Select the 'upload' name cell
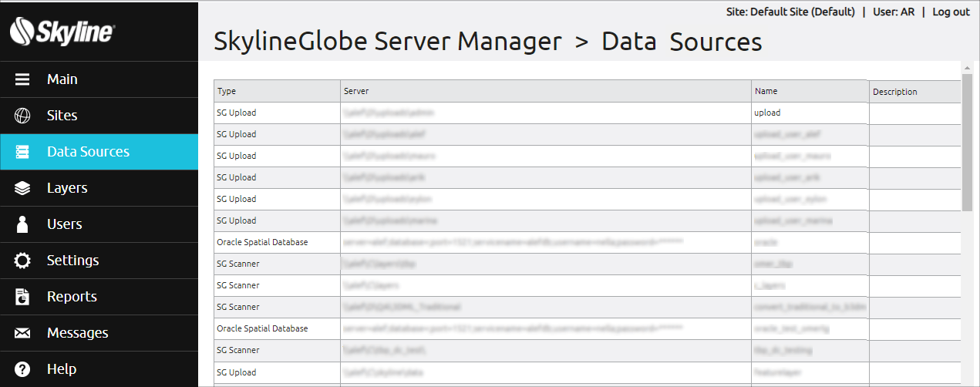The width and height of the screenshot is (980, 387). click(x=810, y=113)
